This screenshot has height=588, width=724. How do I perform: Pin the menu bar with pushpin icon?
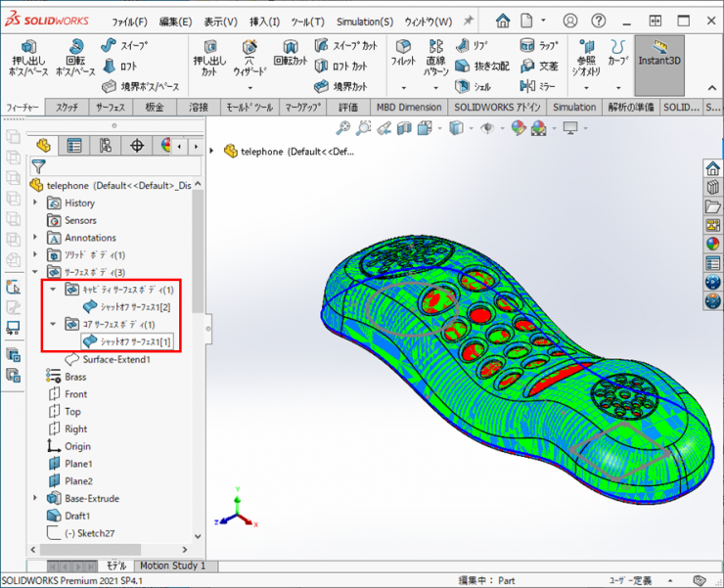point(469,21)
